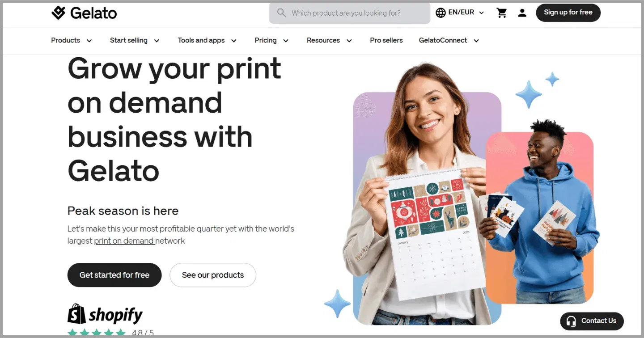Expand the Products menu chevron
Image resolution: width=644 pixels, height=338 pixels.
coord(89,41)
